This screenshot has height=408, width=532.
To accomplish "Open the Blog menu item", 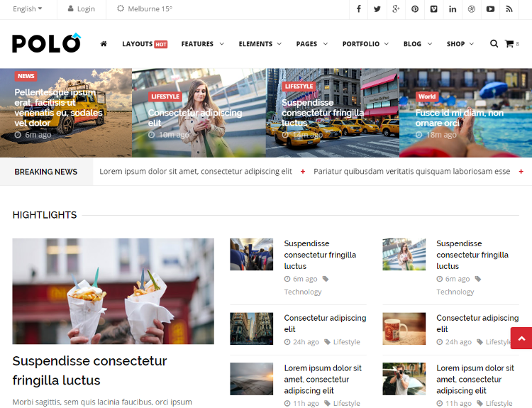I will point(417,44).
